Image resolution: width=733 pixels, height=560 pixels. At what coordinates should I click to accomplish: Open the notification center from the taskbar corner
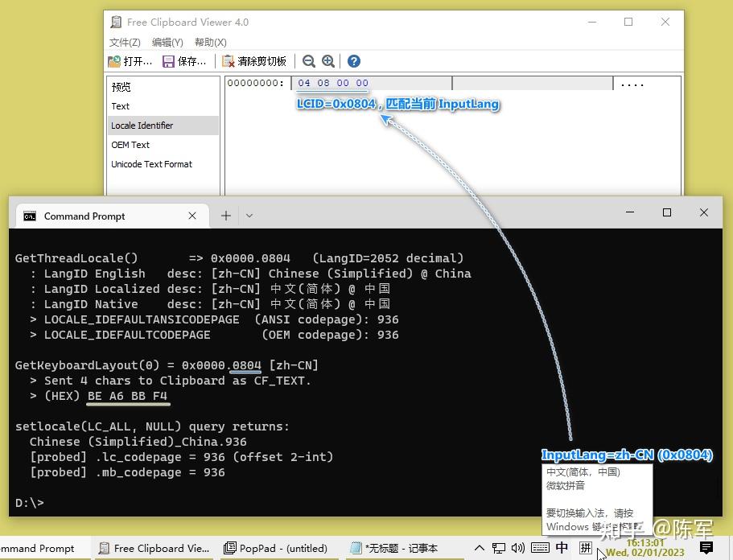pos(706,548)
